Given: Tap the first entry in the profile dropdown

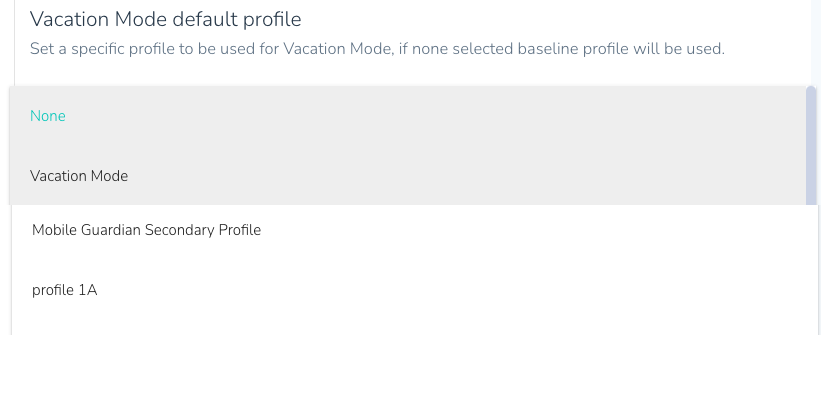Looking at the screenshot, I should 48,116.
